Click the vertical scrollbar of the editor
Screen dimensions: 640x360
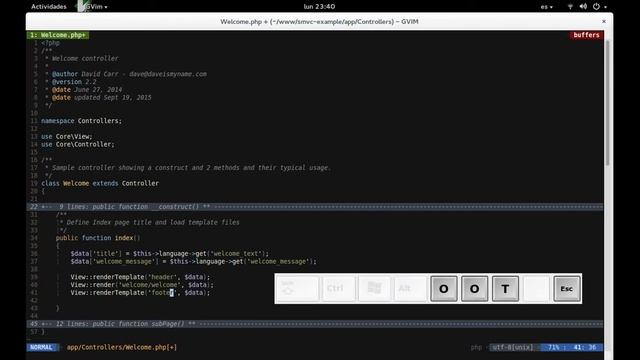pyautogui.click(x=607, y=102)
